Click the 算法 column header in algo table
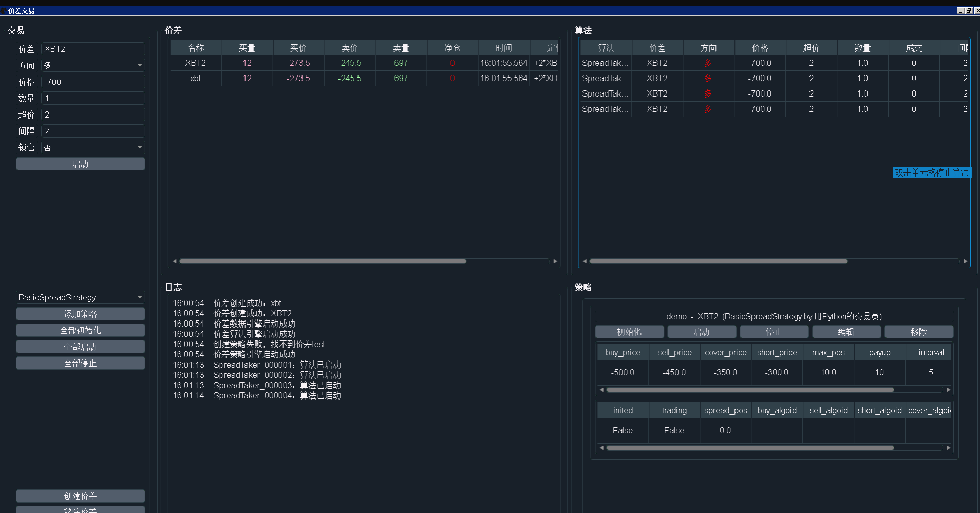The height and width of the screenshot is (513, 980). click(606, 48)
